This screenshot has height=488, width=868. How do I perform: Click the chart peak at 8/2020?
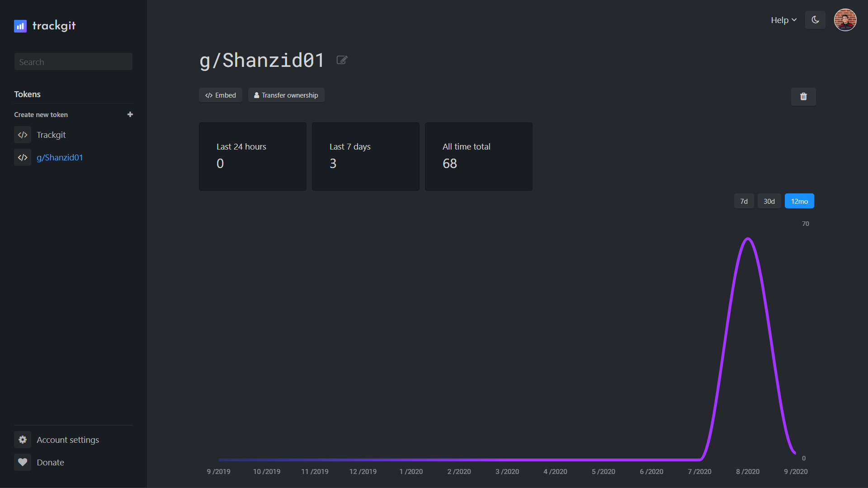748,239
